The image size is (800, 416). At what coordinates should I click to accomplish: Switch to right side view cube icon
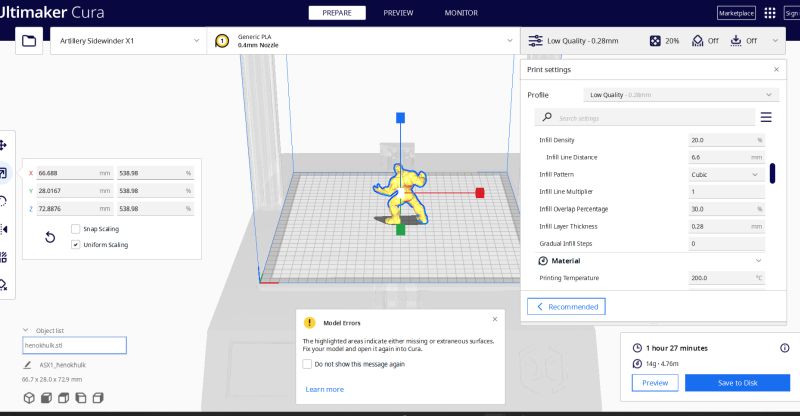point(98,398)
